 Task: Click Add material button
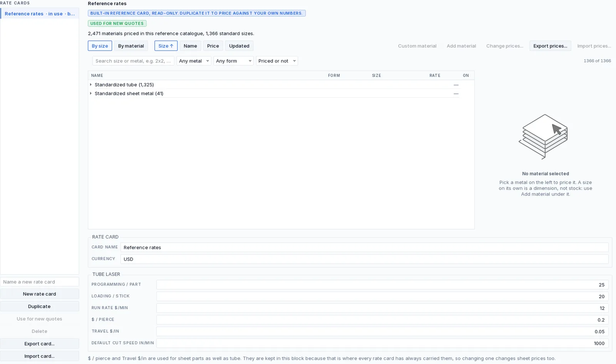pos(461,46)
